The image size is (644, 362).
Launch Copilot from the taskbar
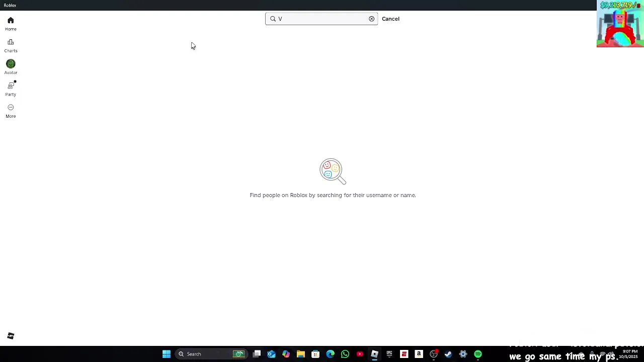click(286, 354)
